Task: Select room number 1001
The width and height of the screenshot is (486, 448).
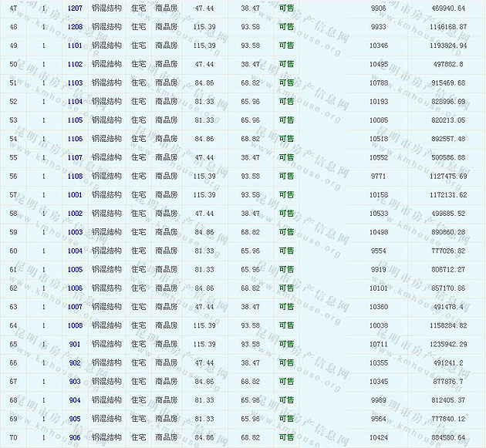Action: tap(75, 195)
